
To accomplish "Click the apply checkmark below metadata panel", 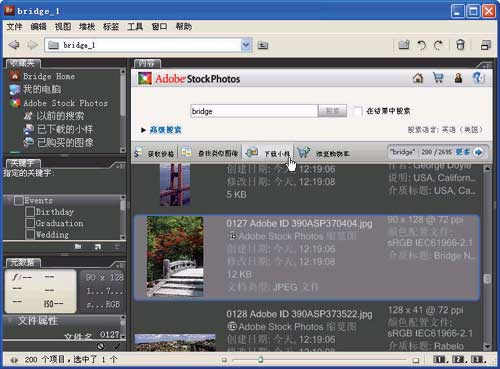I will pyautogui.click(x=117, y=346).
